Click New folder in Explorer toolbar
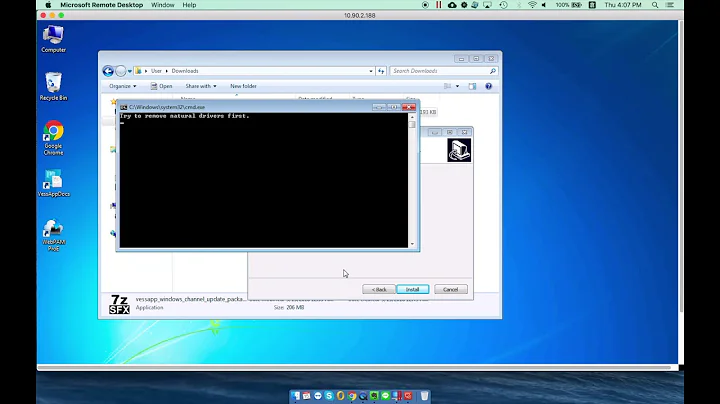Screen dimensions: 720x404 click(x=243, y=86)
